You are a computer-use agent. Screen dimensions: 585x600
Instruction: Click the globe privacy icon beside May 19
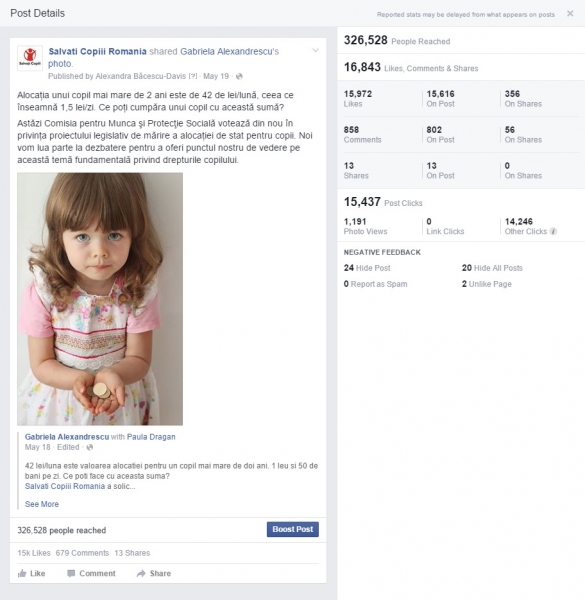coord(239,76)
